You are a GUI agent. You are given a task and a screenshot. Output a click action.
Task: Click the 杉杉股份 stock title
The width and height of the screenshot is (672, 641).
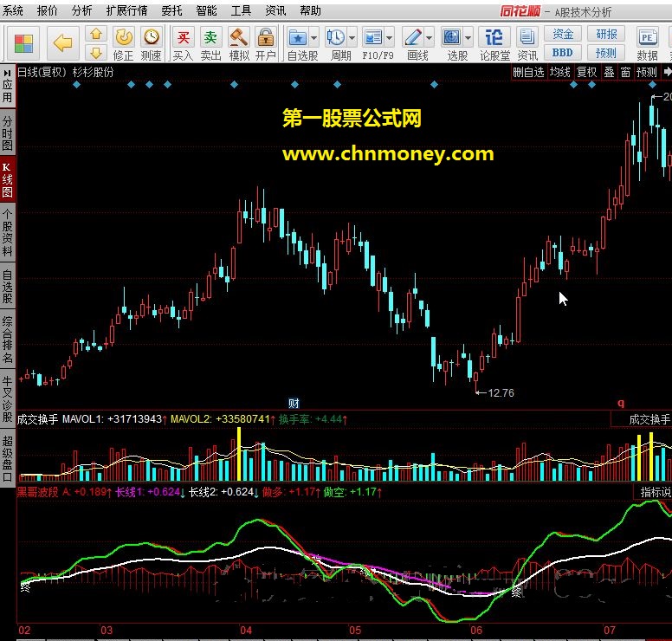click(x=93, y=72)
